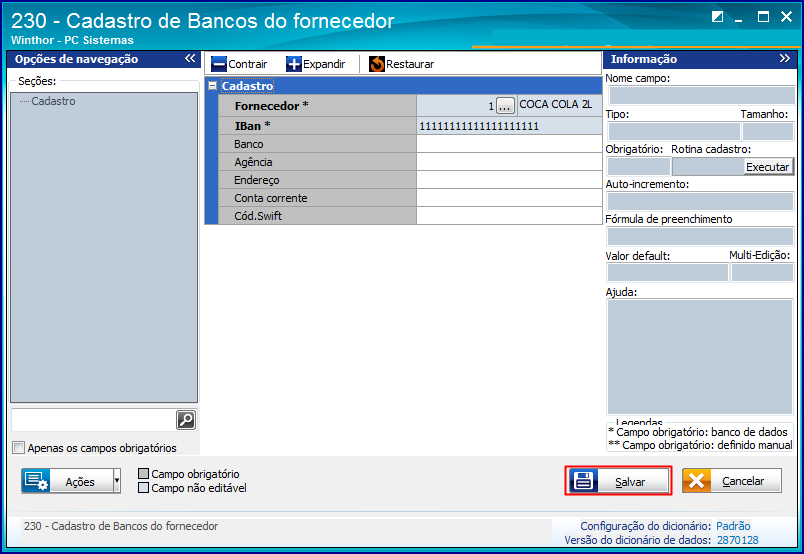Screen dimensions: 804x554
Task: Click the Expandir plus icon
Action: [x=294, y=64]
